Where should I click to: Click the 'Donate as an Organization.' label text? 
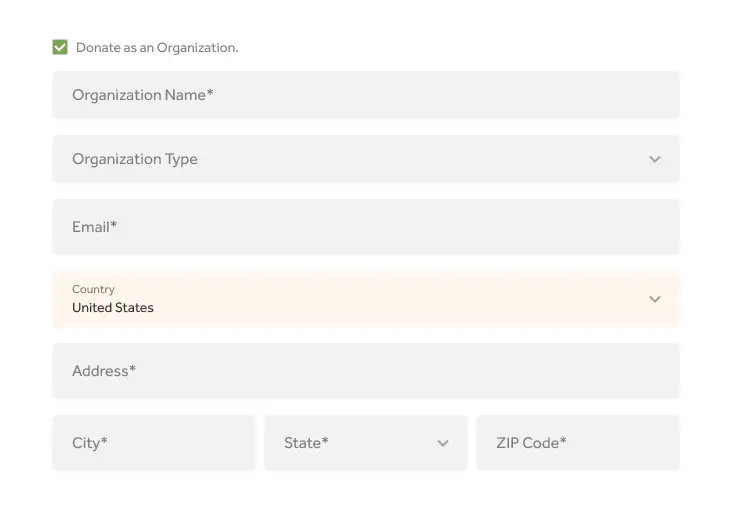click(x=157, y=48)
